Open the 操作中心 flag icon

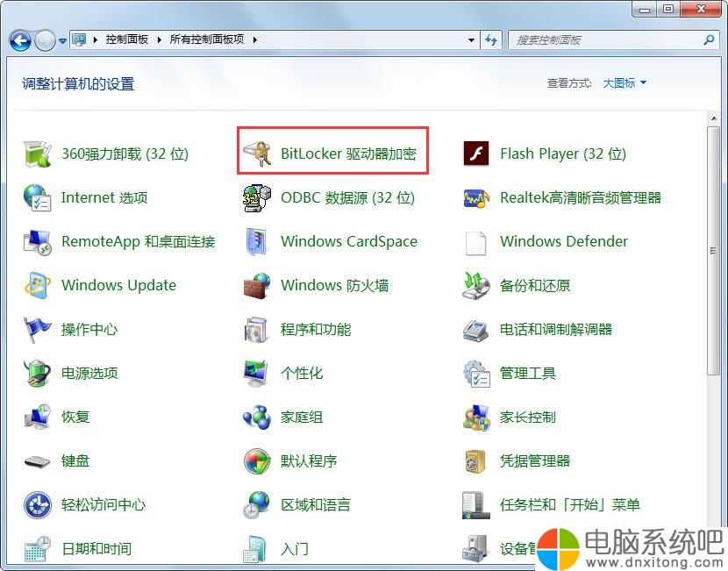[37, 329]
